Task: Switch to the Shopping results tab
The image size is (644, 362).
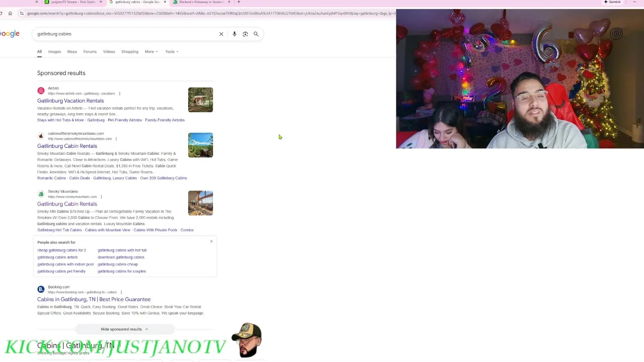Action: pos(130,52)
